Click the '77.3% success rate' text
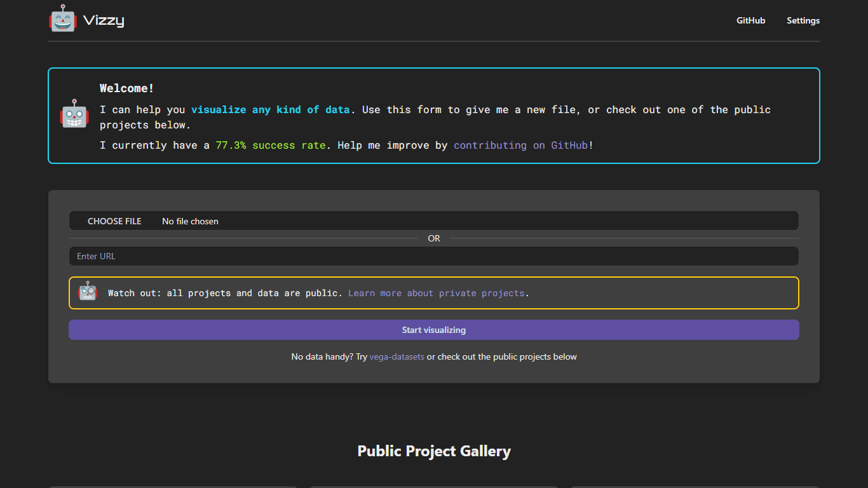This screenshot has height=488, width=868. 270,146
